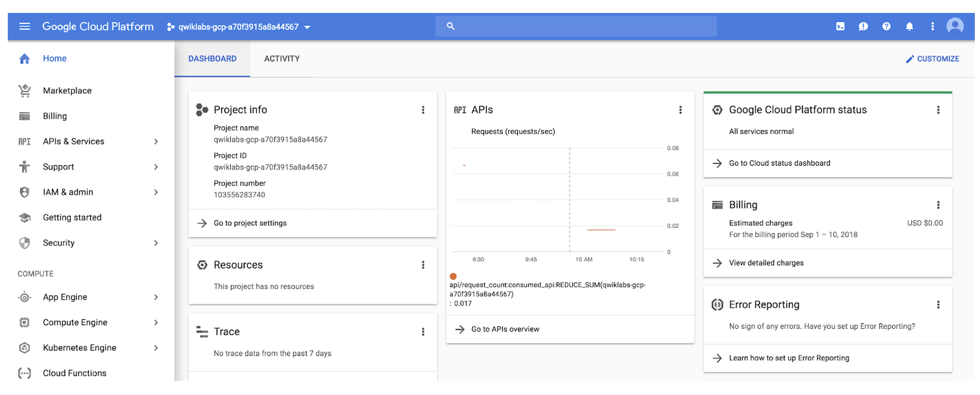This screenshot has height=395, width=980.
Task: Activate Cloud Shell icon
Action: 840,27
